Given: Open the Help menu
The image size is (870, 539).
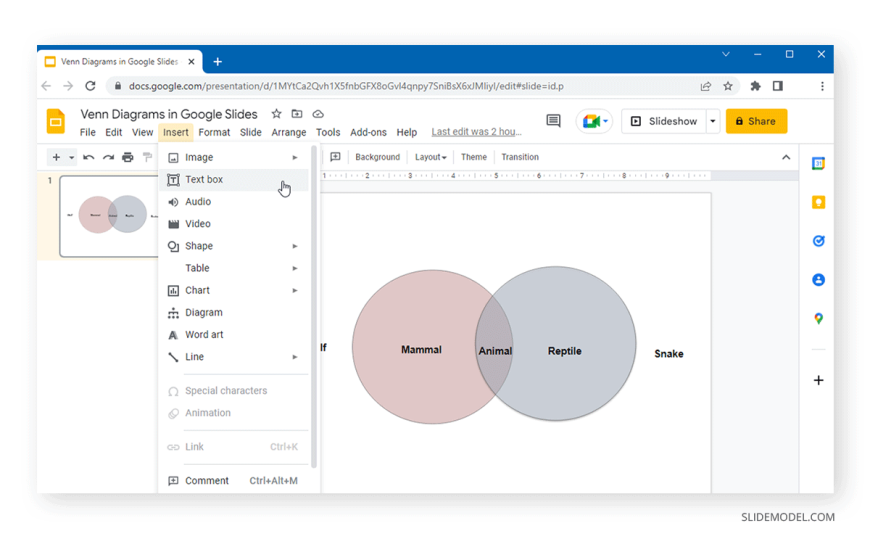Looking at the screenshot, I should tap(407, 132).
